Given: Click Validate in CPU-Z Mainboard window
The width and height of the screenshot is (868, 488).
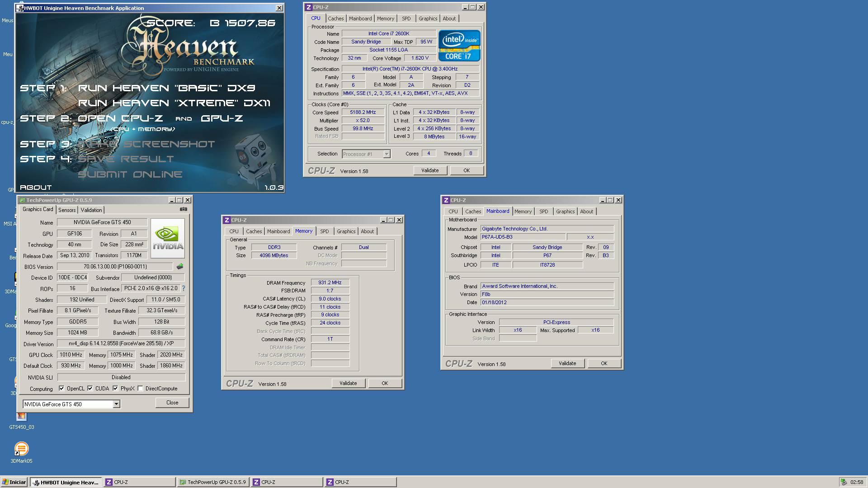Looking at the screenshot, I should point(567,363).
